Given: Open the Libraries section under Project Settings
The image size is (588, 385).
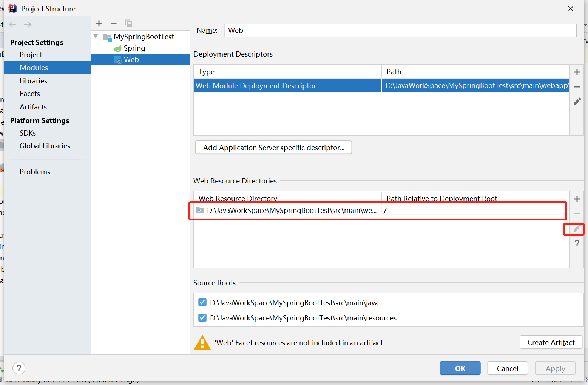Looking at the screenshot, I should 34,80.
